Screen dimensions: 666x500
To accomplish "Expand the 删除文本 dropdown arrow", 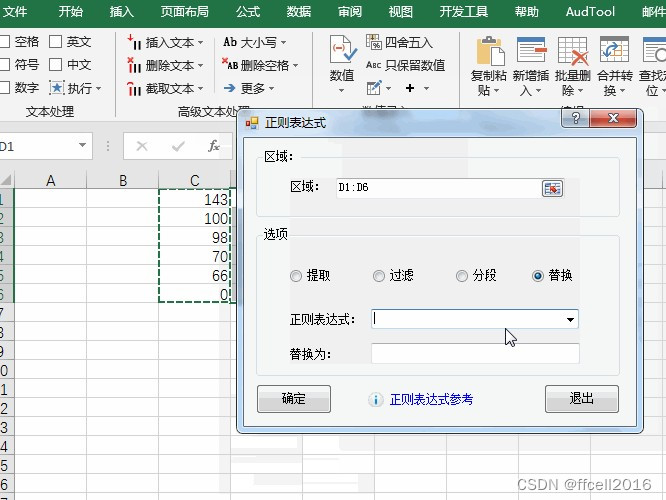I will [200, 65].
